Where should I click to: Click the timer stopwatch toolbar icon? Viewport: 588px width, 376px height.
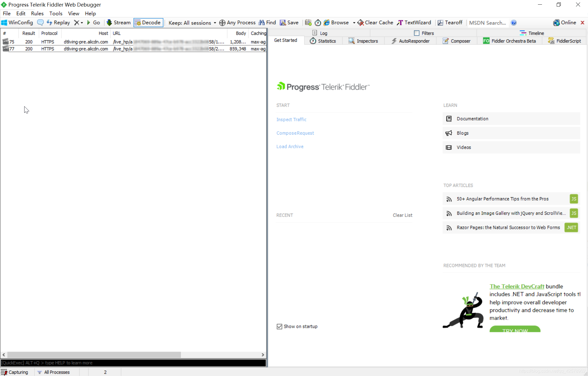[x=318, y=23]
